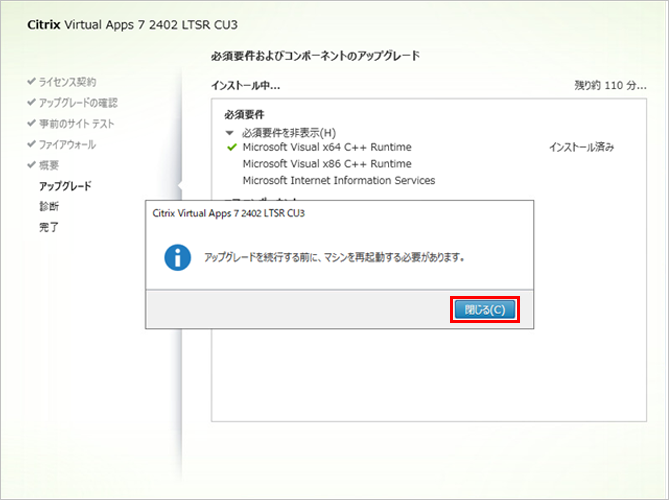669x500 pixels.
Task: Select the アップグレード step in sidebar
Action: point(65,186)
